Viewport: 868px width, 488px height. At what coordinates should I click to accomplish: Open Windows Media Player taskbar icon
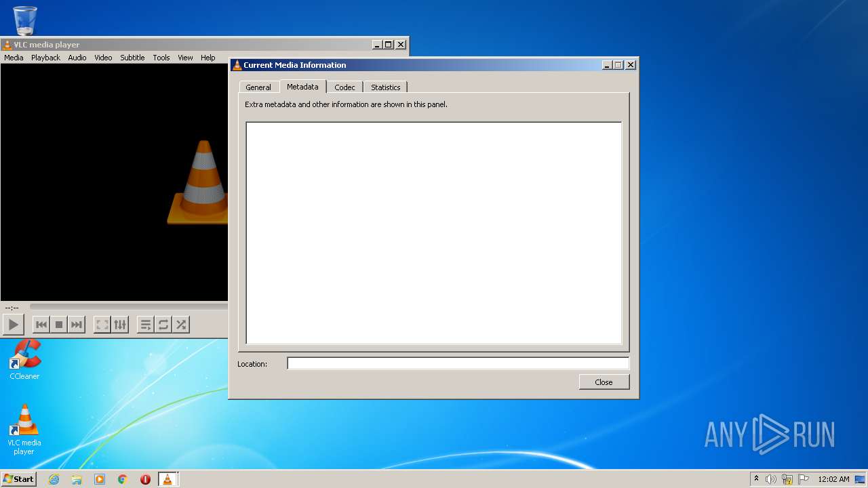tap(100, 479)
